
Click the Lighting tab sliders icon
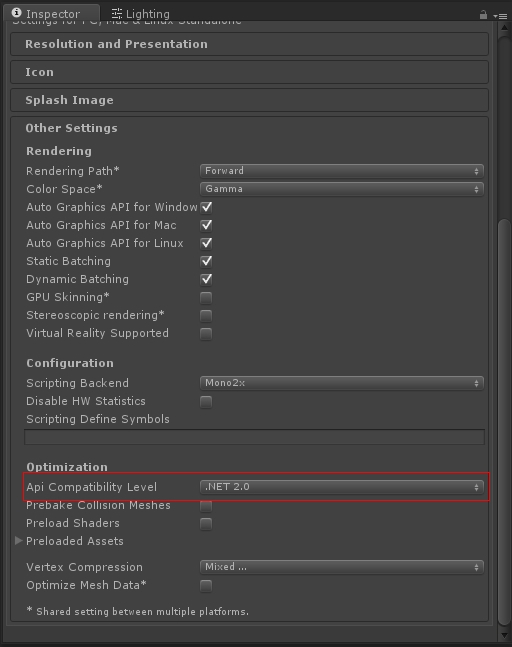(x=117, y=14)
